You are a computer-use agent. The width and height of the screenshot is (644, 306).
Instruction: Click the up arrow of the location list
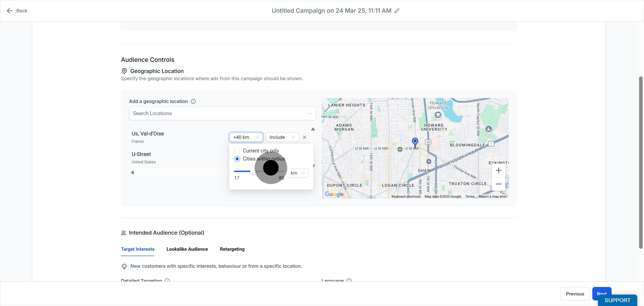(313, 129)
